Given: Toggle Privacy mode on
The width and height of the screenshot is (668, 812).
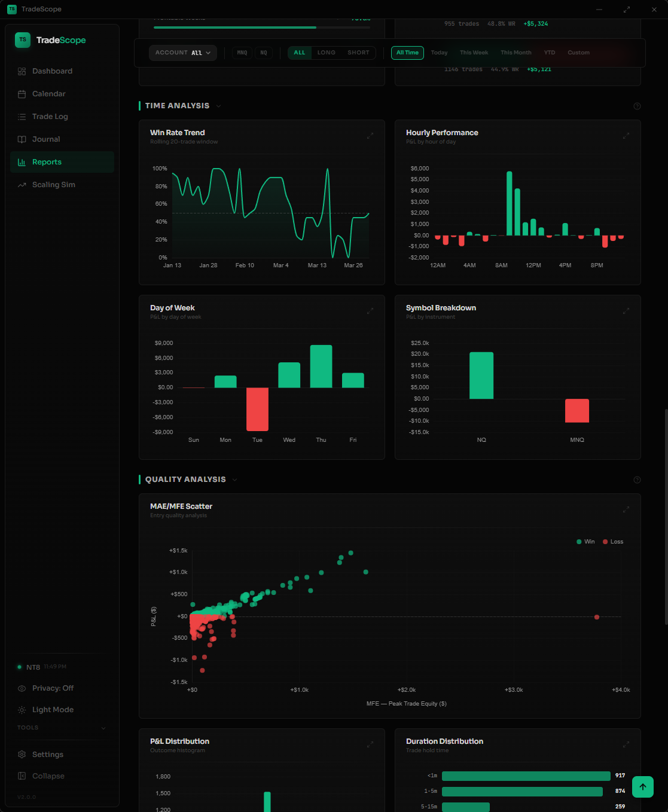Looking at the screenshot, I should click(x=20, y=688).
